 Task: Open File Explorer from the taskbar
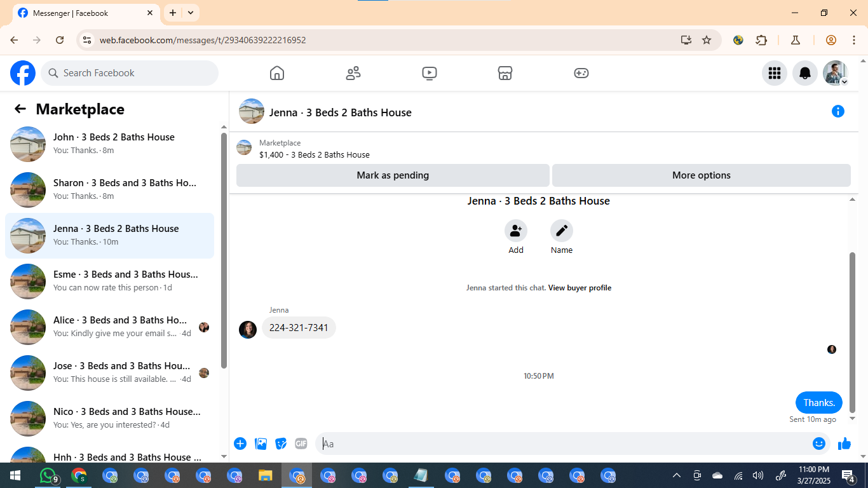coord(266,475)
